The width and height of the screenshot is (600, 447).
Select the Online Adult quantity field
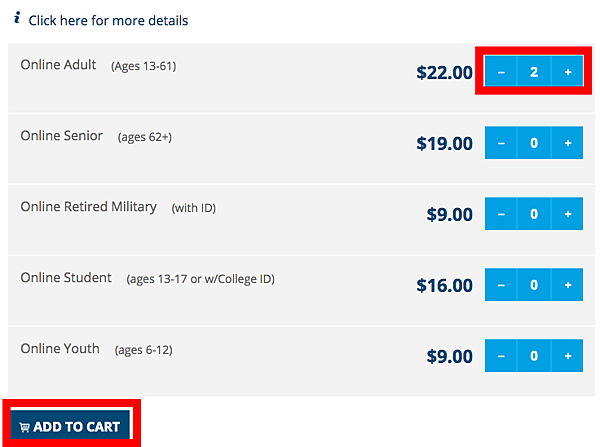534,72
